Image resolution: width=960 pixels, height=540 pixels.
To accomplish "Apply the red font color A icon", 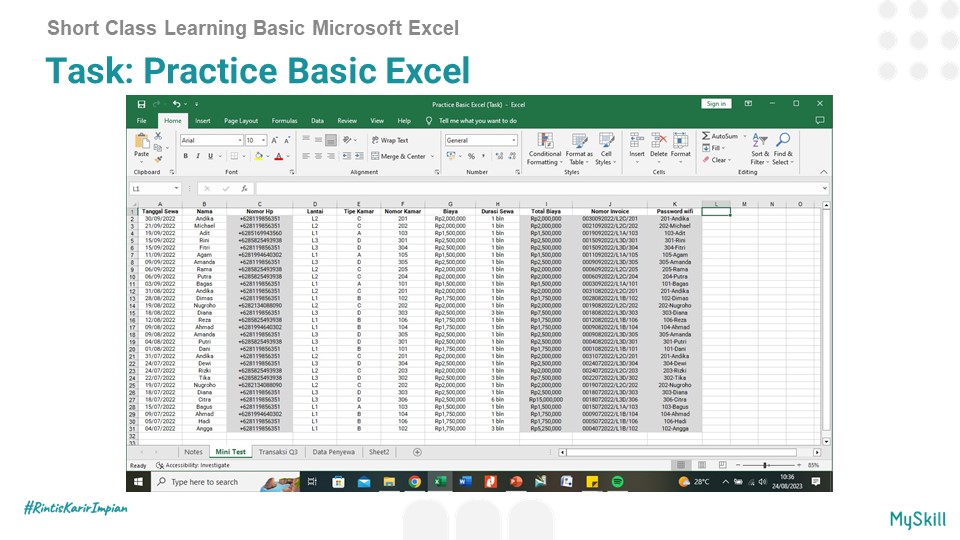I will pyautogui.click(x=279, y=156).
